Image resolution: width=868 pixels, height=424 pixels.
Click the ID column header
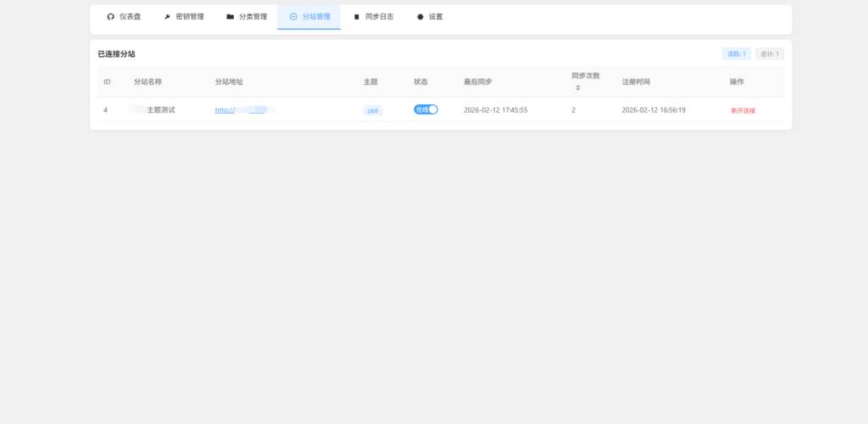pyautogui.click(x=108, y=82)
